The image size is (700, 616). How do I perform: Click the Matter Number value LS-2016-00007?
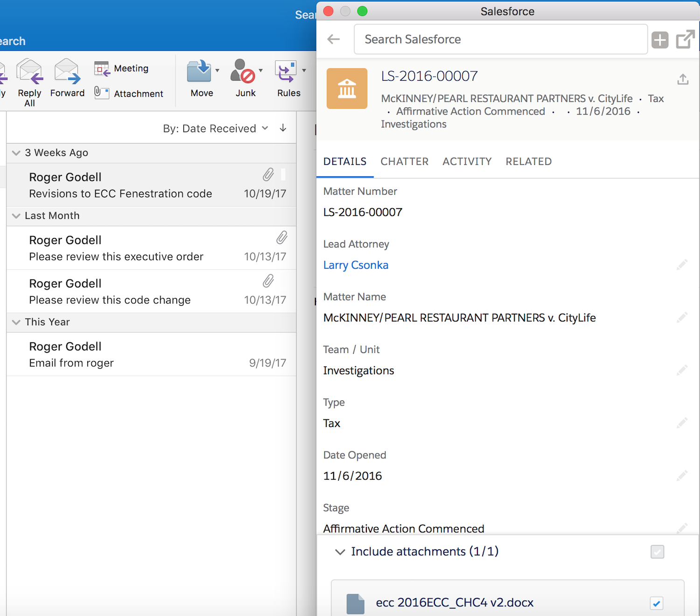pos(363,212)
